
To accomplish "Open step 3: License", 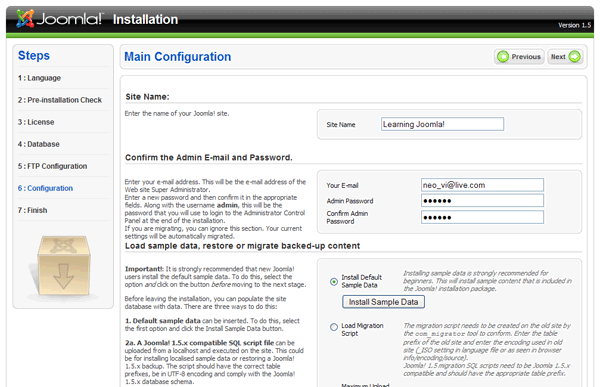I will [x=36, y=122].
